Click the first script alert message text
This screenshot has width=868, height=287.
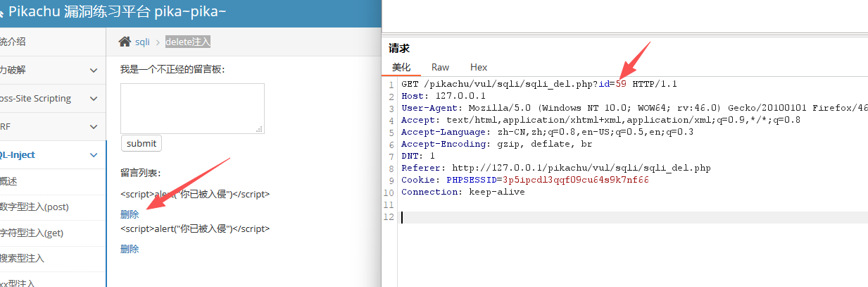point(195,194)
